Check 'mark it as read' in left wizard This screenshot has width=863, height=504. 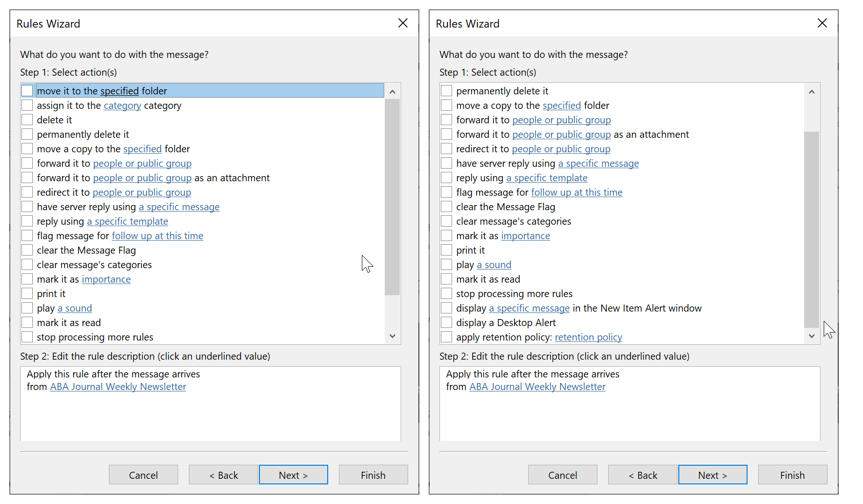coord(27,322)
